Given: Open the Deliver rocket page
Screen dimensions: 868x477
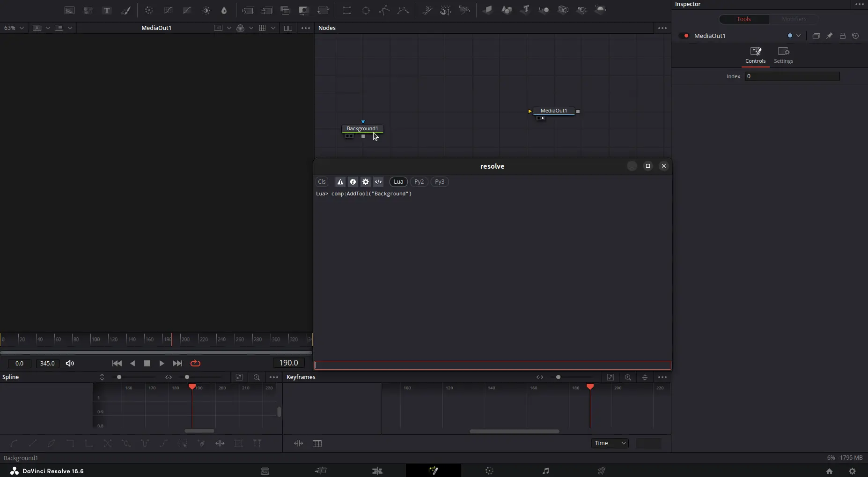Looking at the screenshot, I should click(602, 471).
